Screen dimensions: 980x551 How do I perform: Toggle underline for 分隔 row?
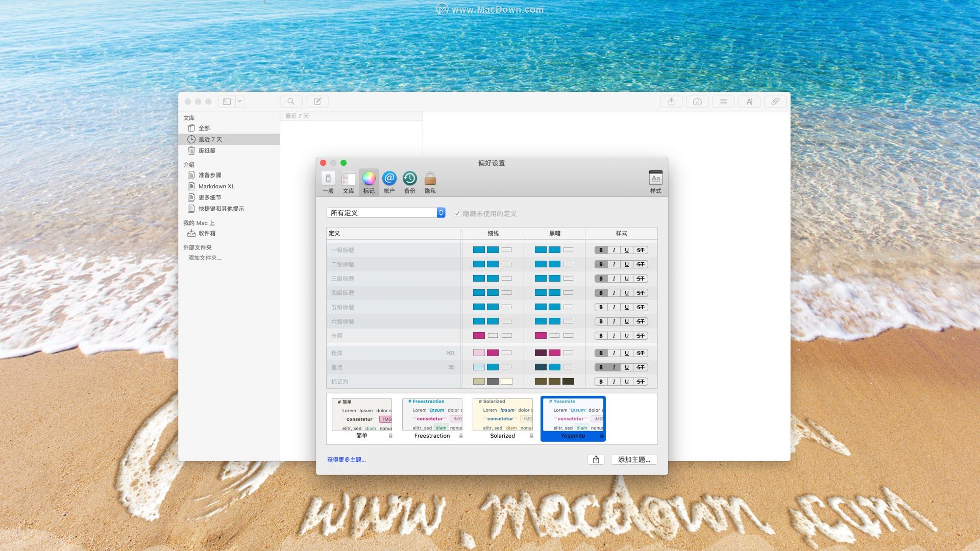tap(627, 336)
